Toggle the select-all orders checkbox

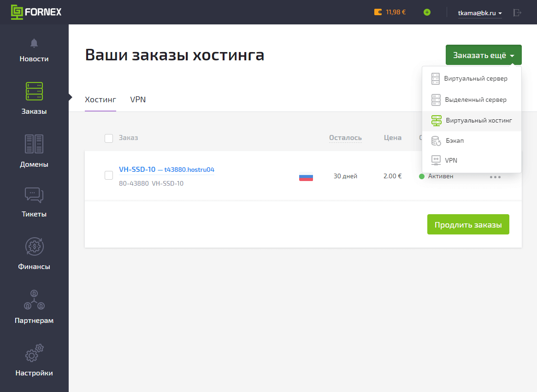coord(109,138)
